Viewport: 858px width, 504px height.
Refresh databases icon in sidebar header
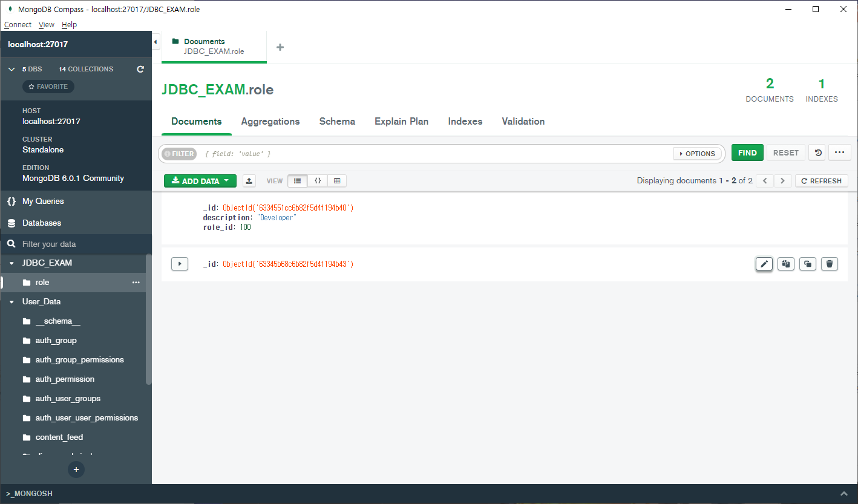pos(140,69)
